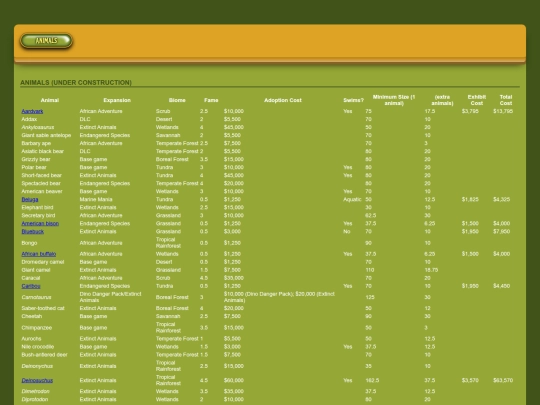
Task: Select the American beaver name
Action: [x=42, y=191]
